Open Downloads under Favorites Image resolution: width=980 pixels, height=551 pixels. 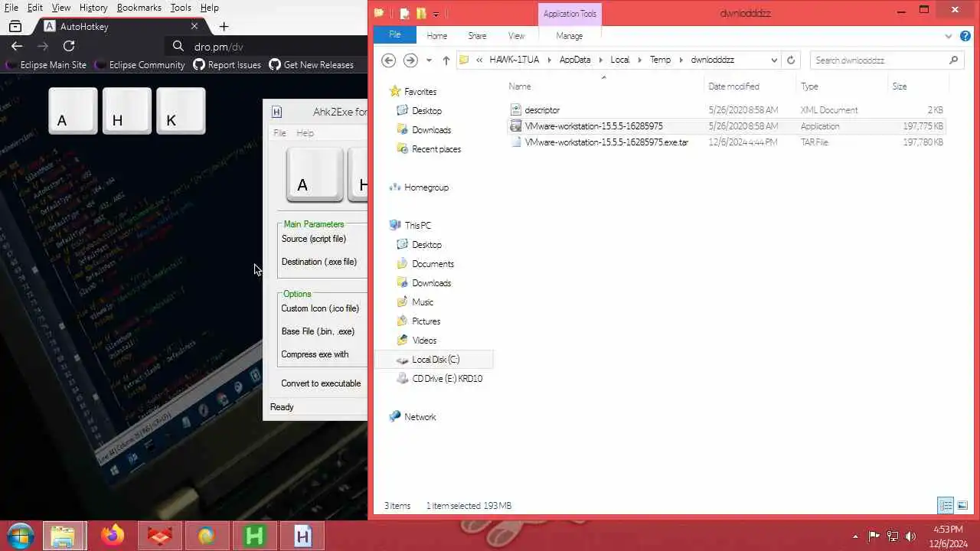pos(431,130)
